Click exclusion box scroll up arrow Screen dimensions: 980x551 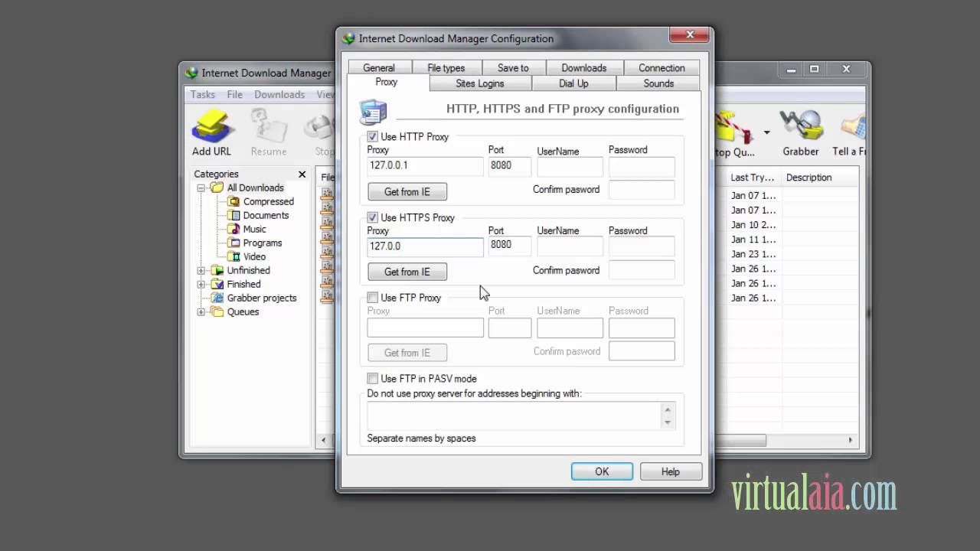pyautogui.click(x=668, y=409)
